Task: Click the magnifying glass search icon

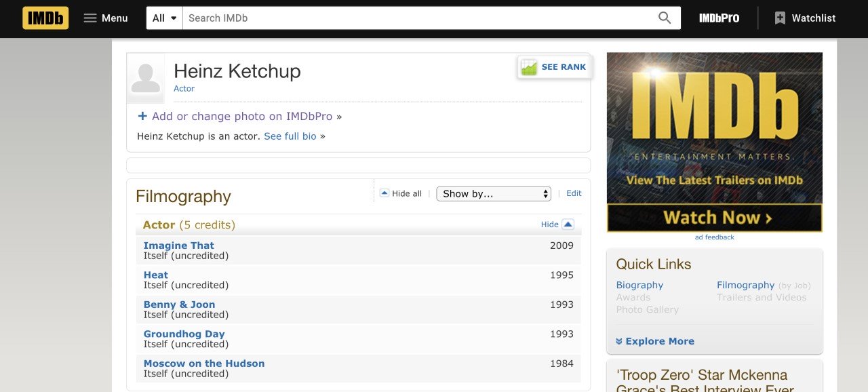Action: pos(665,18)
